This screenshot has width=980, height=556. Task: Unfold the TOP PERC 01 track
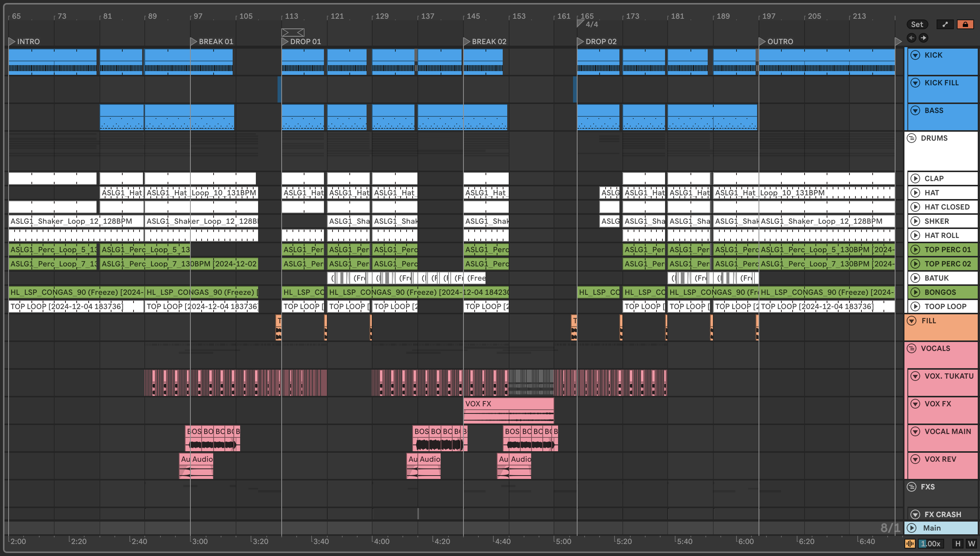coord(915,250)
